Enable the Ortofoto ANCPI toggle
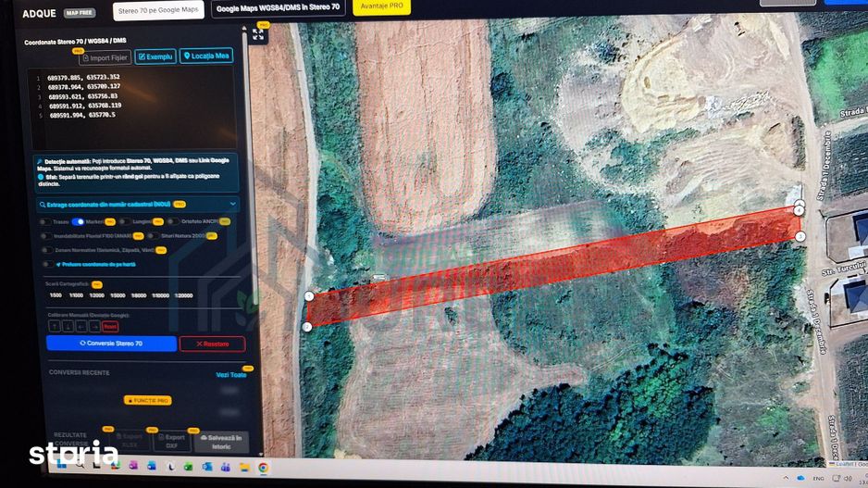868x488 pixels. coord(173,221)
